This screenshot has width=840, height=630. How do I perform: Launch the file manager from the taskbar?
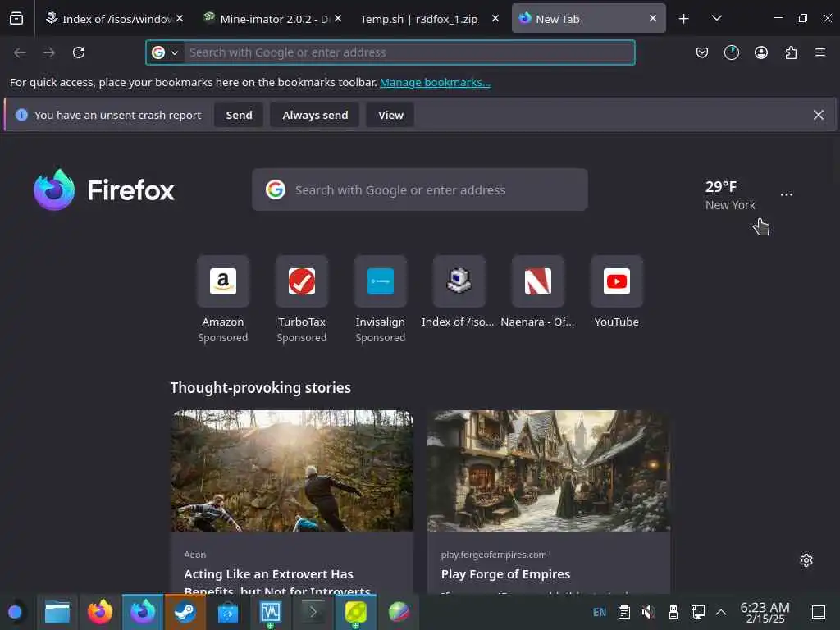coord(57,612)
